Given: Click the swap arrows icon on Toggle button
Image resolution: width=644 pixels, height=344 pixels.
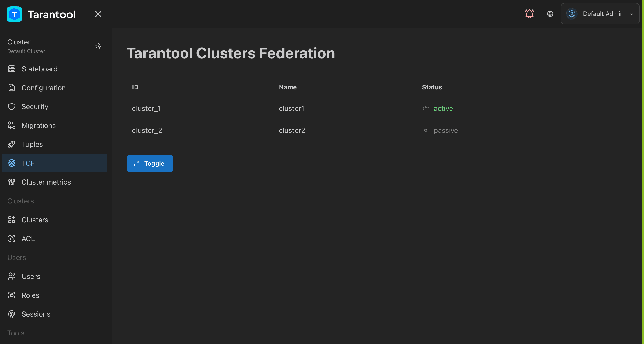Looking at the screenshot, I should pyautogui.click(x=136, y=163).
